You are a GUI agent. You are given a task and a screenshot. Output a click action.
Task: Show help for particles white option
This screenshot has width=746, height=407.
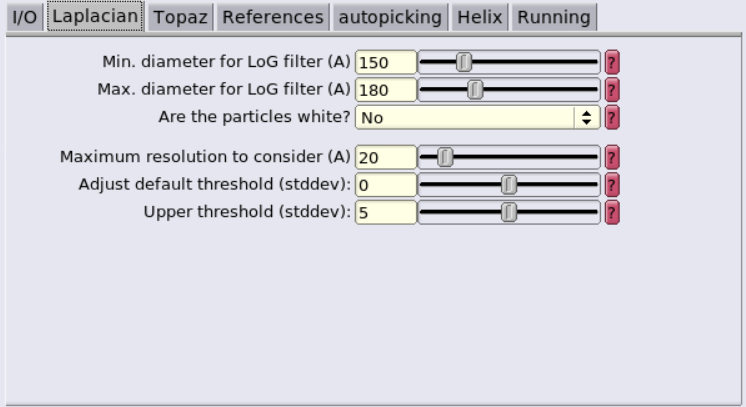[612, 118]
